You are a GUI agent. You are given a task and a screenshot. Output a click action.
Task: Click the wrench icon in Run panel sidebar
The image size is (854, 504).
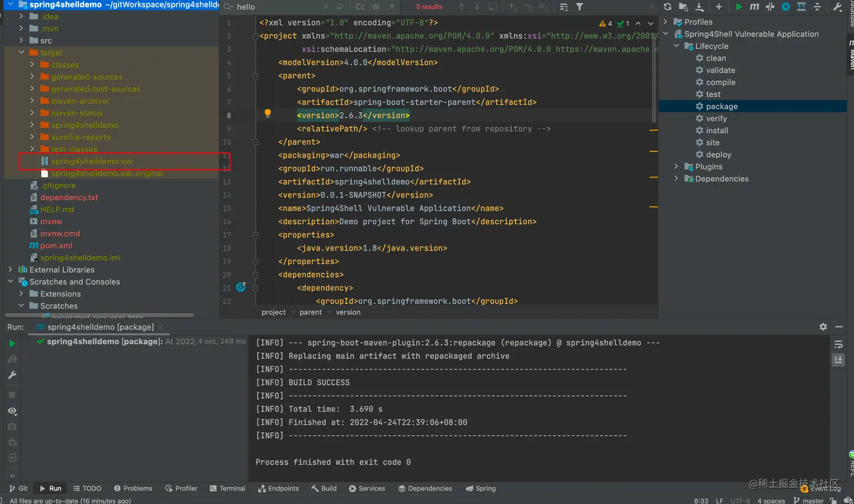[x=12, y=375]
